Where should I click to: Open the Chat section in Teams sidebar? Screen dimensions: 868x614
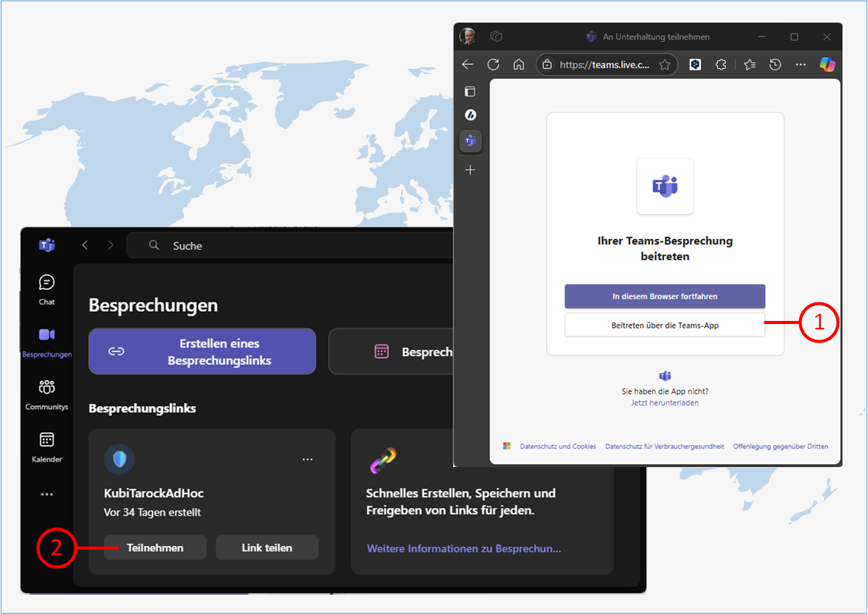(x=46, y=288)
